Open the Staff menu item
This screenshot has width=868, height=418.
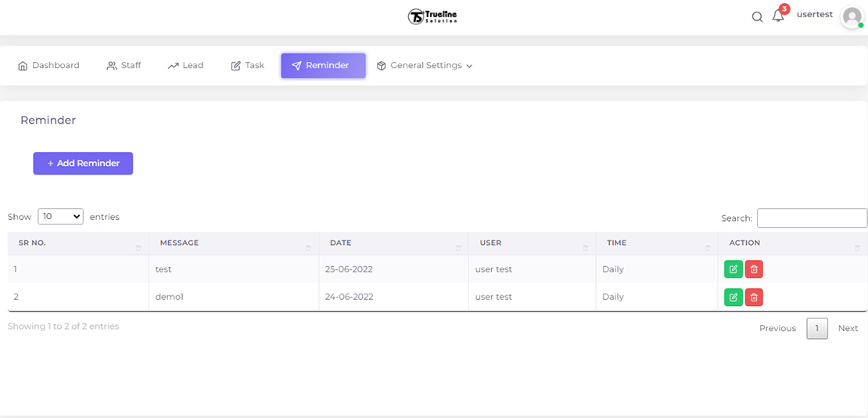click(124, 66)
